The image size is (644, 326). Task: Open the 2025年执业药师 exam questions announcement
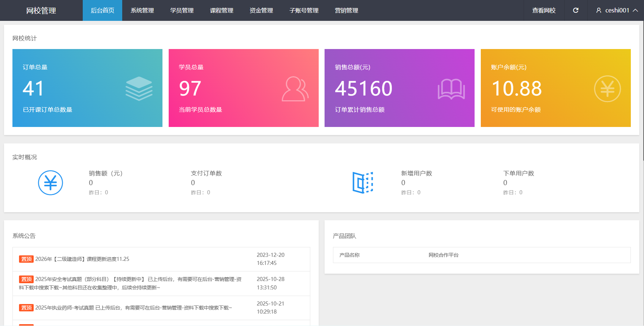[x=133, y=308]
